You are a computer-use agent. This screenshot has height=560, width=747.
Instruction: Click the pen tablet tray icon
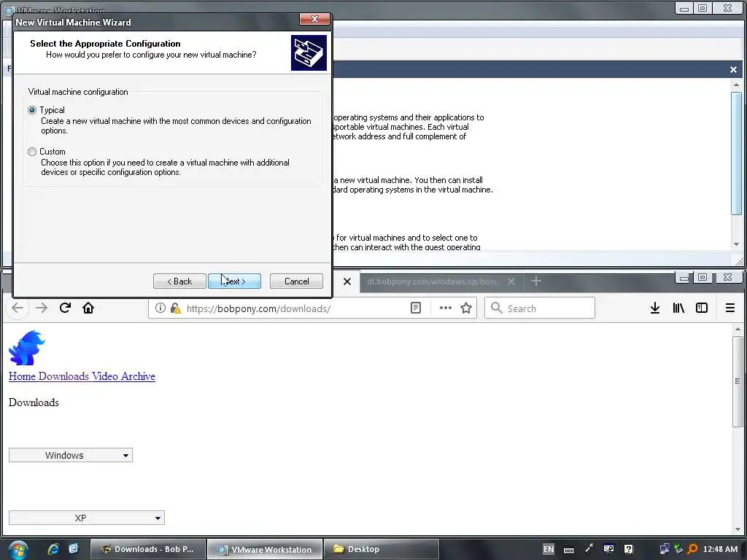pos(589,549)
